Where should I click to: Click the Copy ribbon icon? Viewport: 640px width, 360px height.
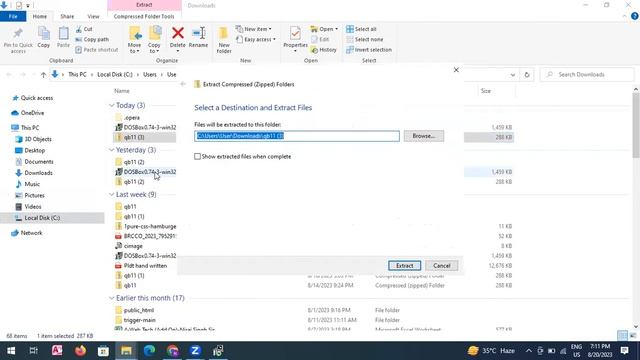44,33
